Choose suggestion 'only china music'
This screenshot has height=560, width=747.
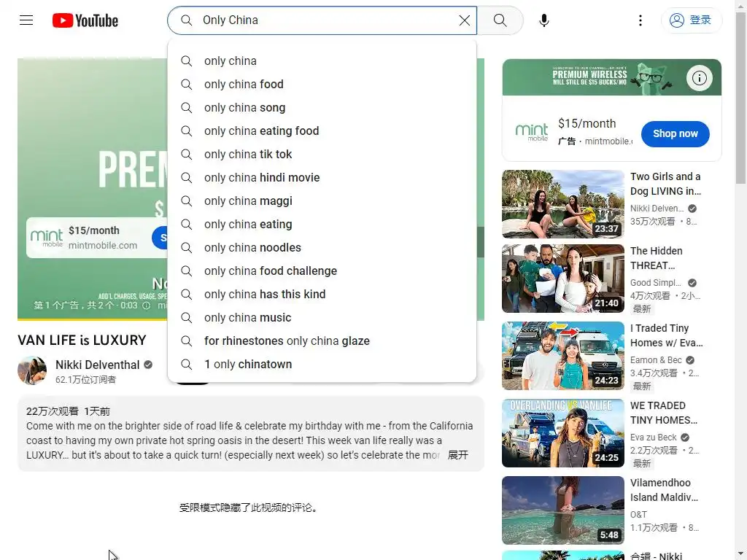tap(322, 318)
